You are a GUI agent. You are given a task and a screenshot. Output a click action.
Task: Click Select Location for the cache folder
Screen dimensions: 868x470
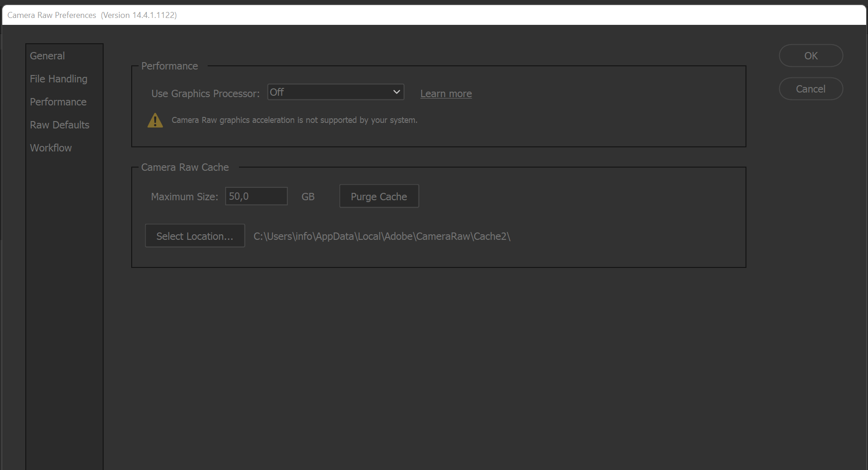[x=195, y=235]
